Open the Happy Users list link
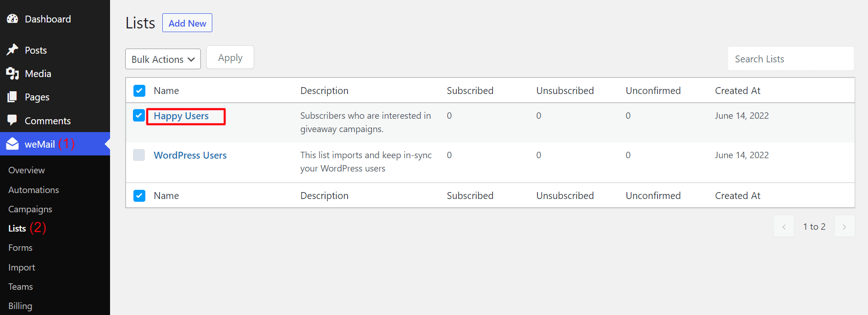The image size is (868, 315). pos(181,116)
